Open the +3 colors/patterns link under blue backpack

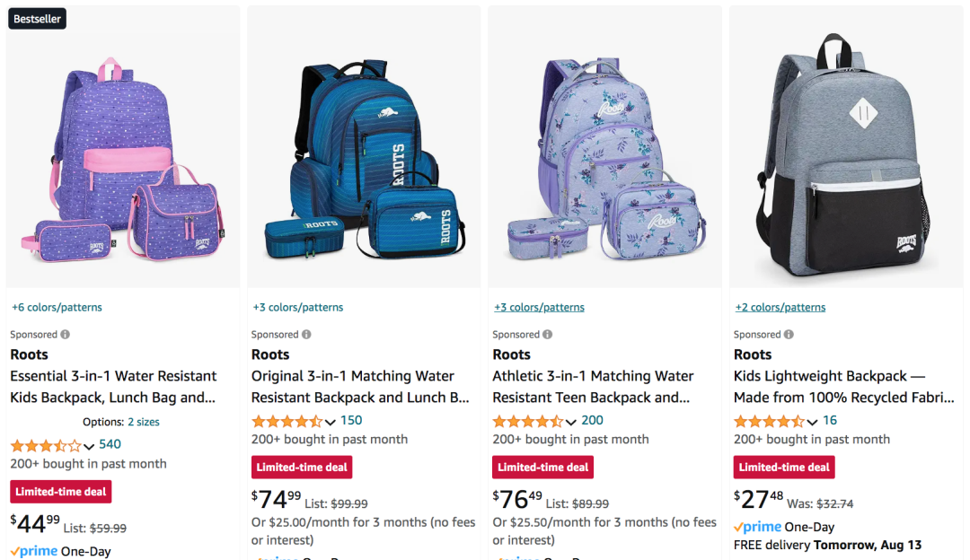click(x=298, y=307)
